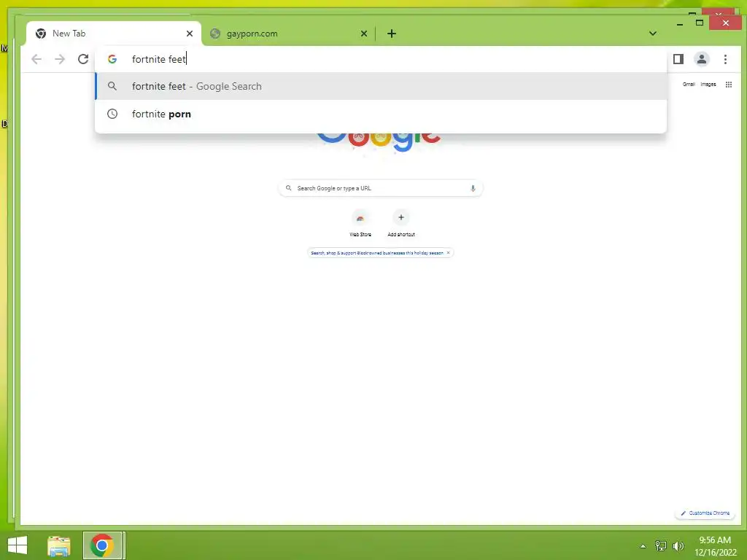Switch to the New Tab tab
747x560 pixels.
tap(115, 34)
